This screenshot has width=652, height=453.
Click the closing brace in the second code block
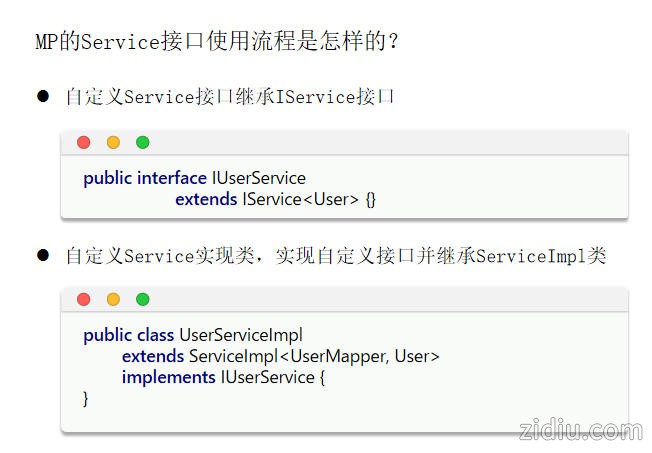pos(86,398)
